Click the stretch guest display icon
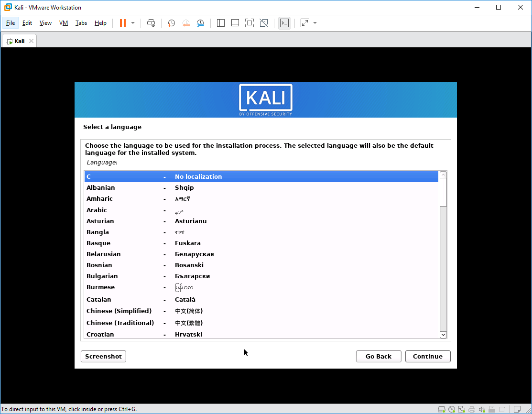Viewport: 532px width, 414px height. 305,23
